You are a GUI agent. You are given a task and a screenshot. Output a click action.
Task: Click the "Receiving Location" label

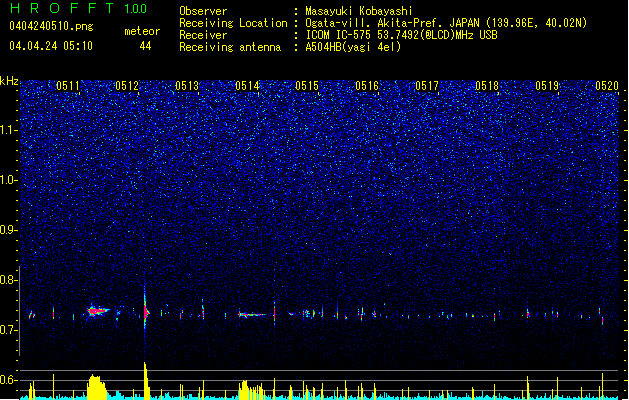click(x=233, y=24)
